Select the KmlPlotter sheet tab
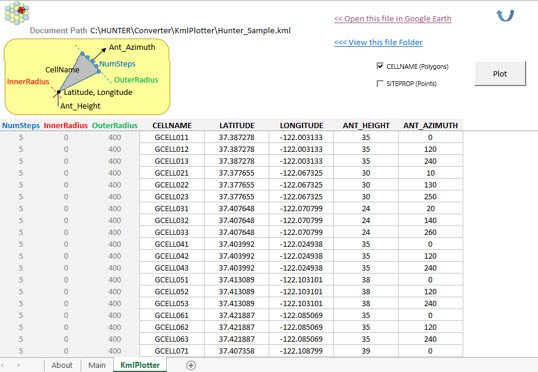This screenshot has width=538, height=372. [140, 365]
